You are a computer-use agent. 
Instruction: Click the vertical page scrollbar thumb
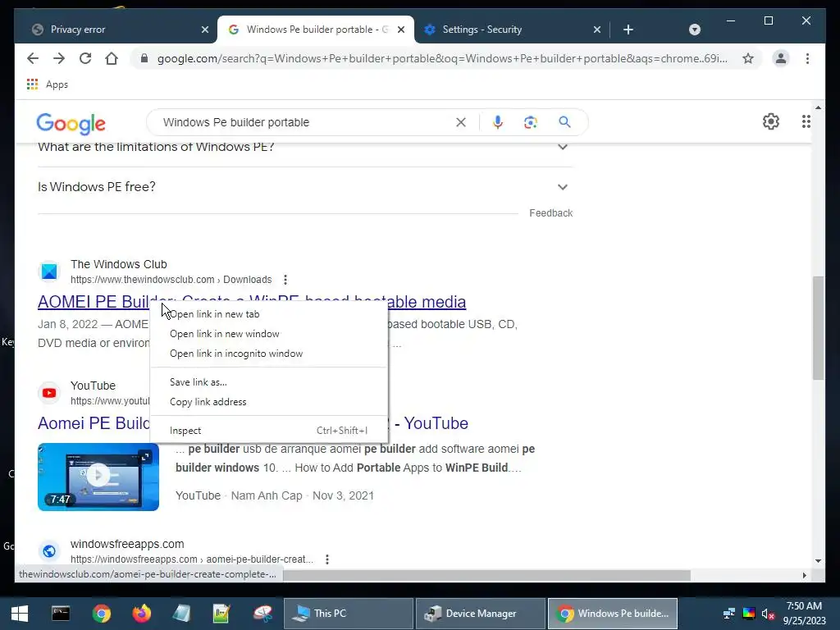[818, 328]
